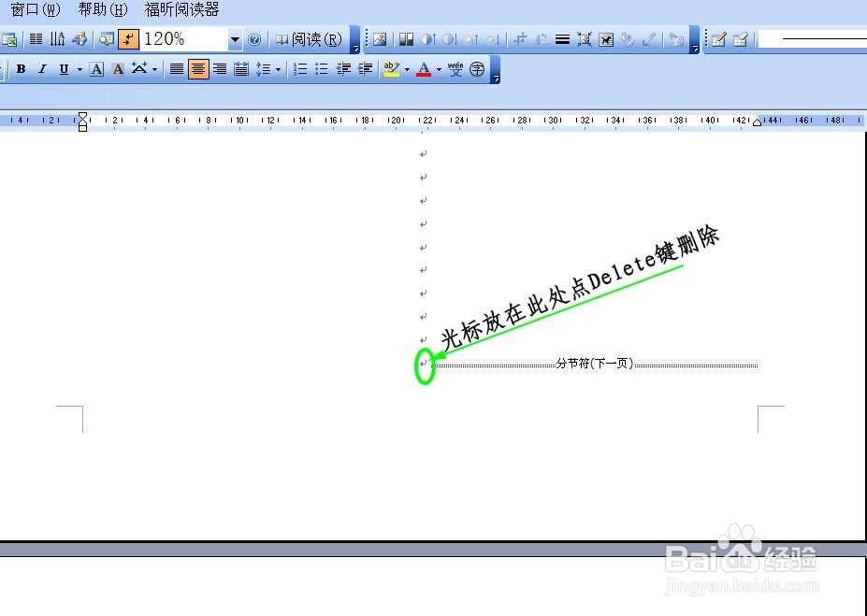
Task: Click the Increase Indent icon
Action: (x=365, y=69)
